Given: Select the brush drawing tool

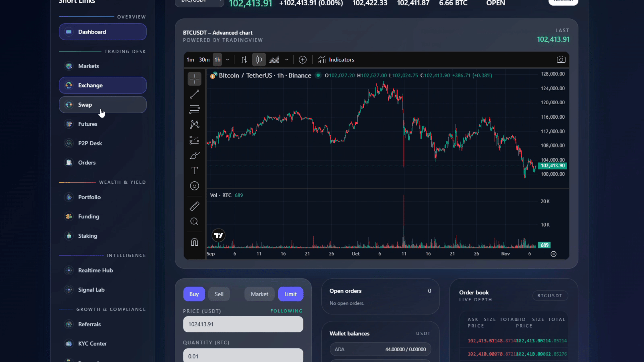Looking at the screenshot, I should (x=195, y=156).
